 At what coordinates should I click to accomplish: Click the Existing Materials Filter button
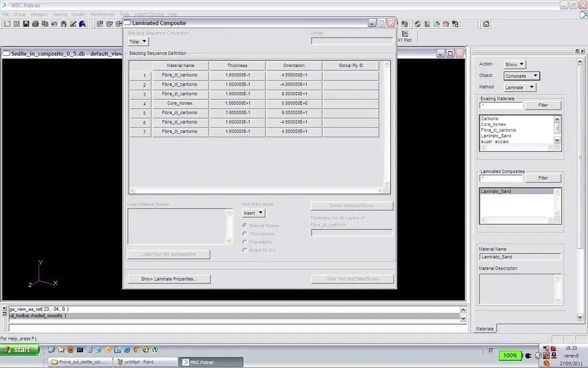(543, 106)
